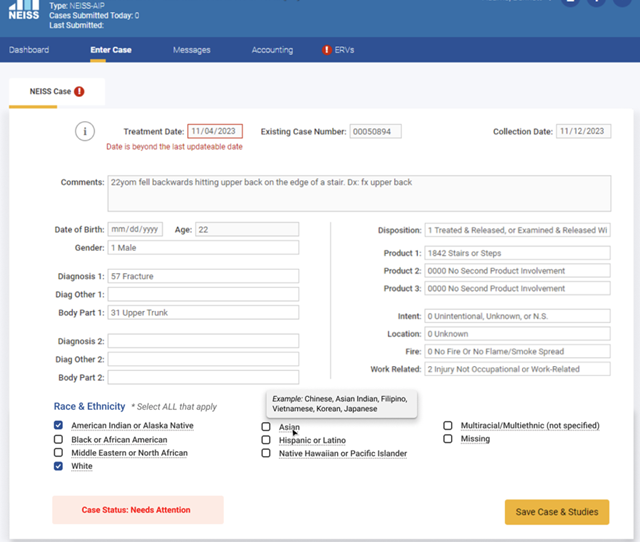This screenshot has height=543, width=640.
Task: Click the Treatment Date input field
Action: click(215, 132)
